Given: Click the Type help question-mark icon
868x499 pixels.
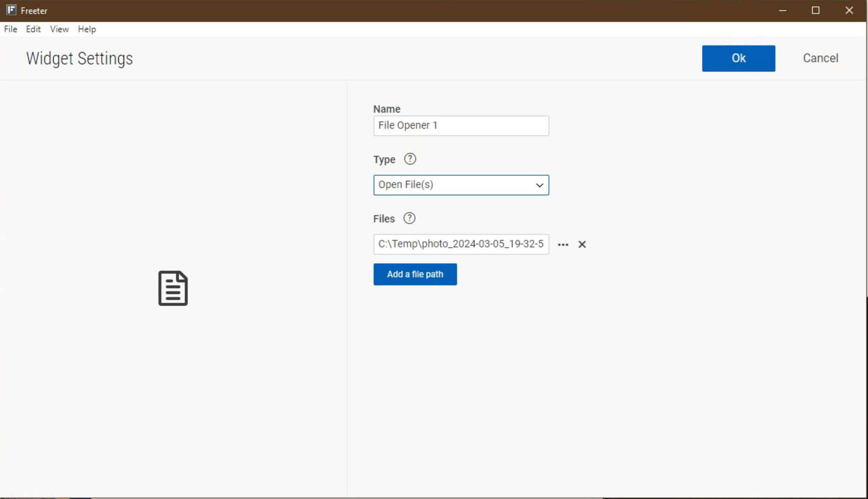Looking at the screenshot, I should coord(410,159).
